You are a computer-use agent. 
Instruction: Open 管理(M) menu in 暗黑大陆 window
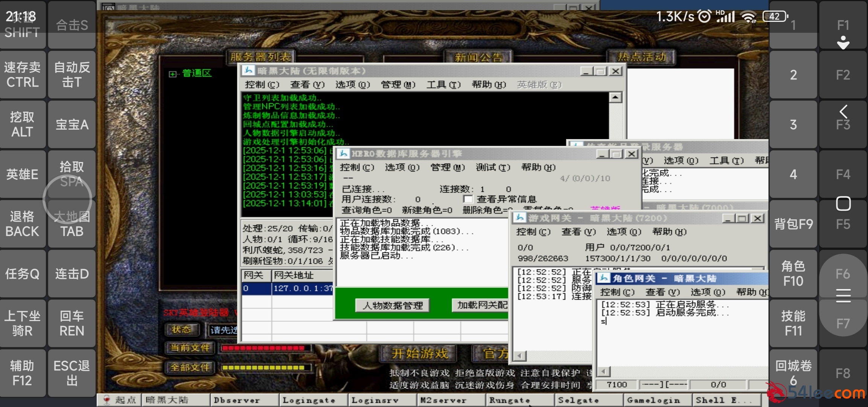coord(397,85)
